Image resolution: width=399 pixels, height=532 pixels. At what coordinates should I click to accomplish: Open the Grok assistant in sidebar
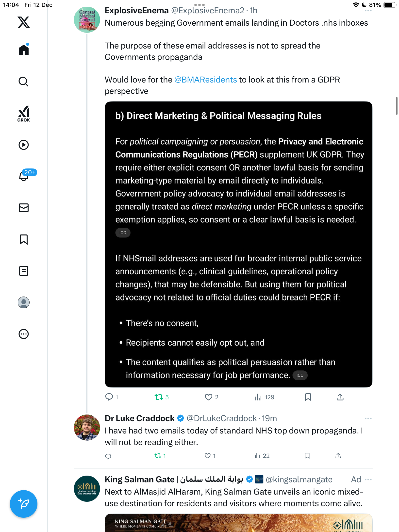click(x=24, y=114)
